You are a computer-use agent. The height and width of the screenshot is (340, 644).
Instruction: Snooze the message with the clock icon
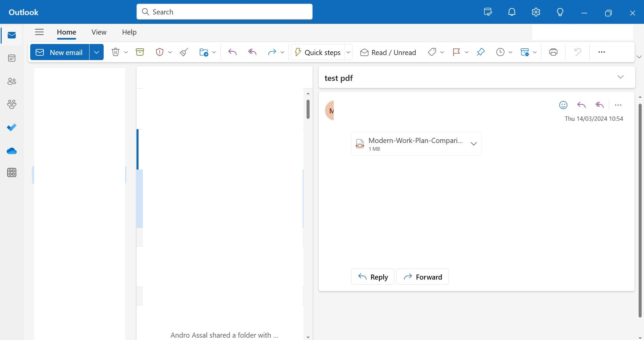(501, 52)
